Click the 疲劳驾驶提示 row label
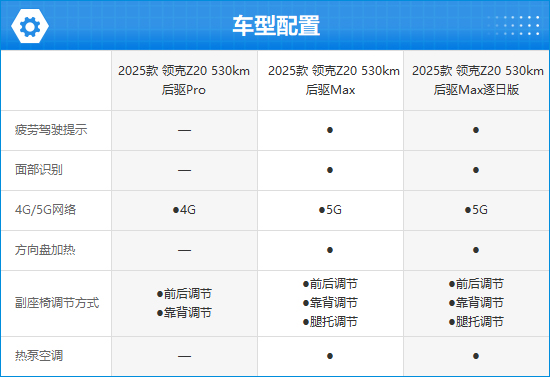 51,130
